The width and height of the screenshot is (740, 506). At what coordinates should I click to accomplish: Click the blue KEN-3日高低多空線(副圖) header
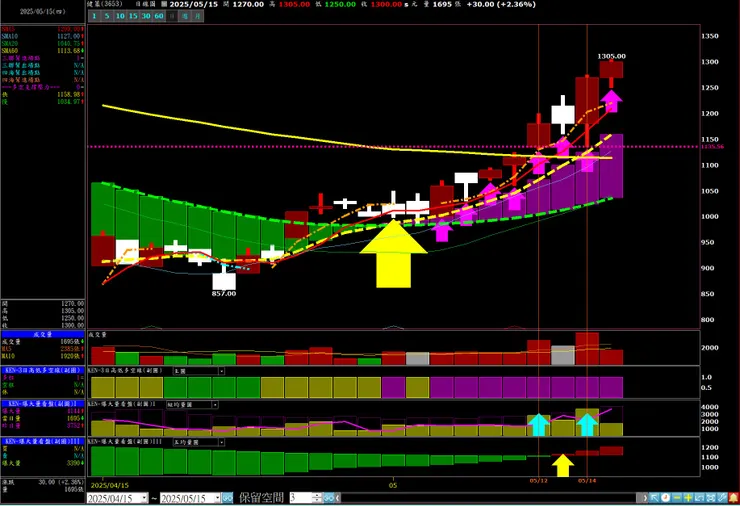42,370
